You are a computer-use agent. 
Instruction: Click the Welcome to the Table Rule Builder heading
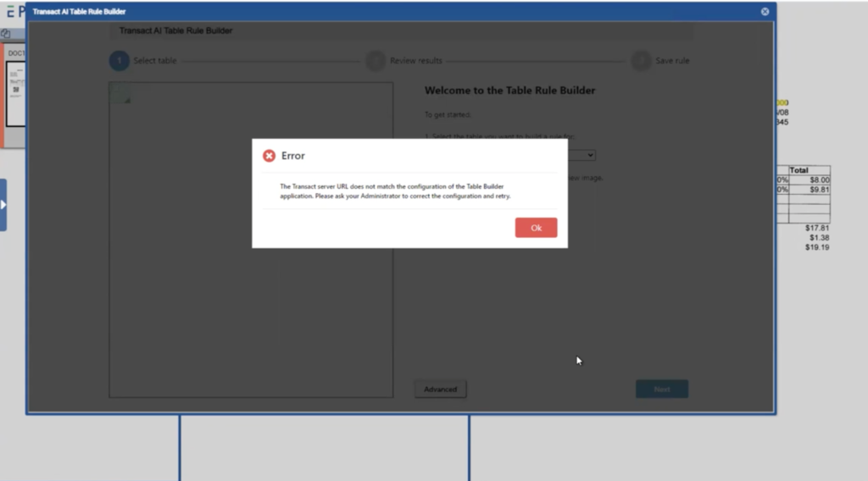(x=509, y=91)
